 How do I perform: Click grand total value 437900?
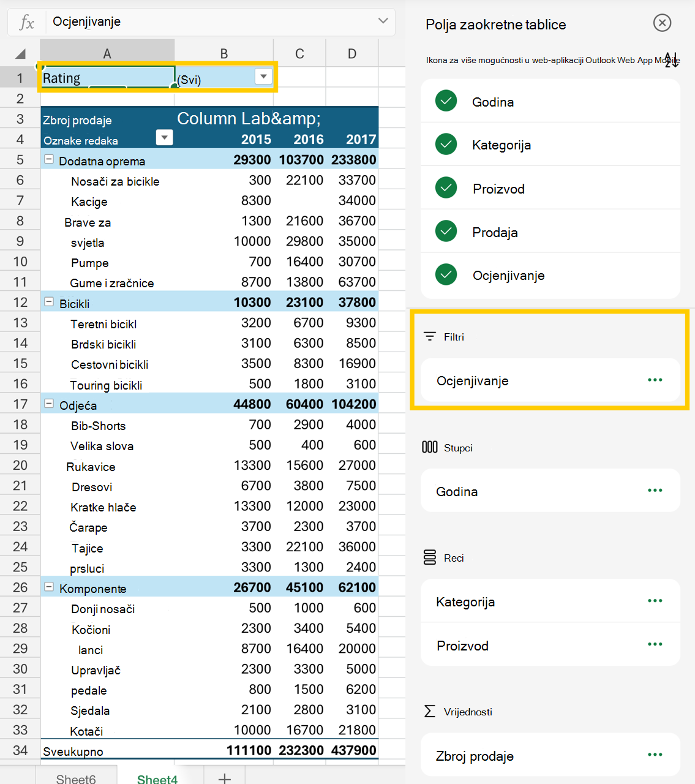pyautogui.click(x=354, y=750)
